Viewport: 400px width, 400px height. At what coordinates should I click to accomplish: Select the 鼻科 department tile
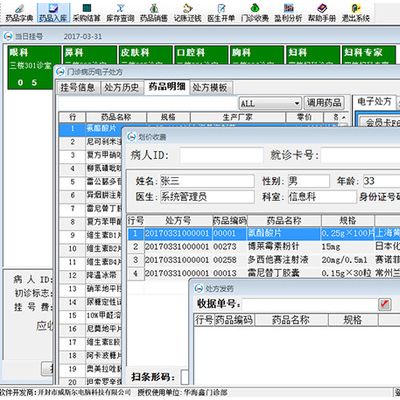[90, 55]
